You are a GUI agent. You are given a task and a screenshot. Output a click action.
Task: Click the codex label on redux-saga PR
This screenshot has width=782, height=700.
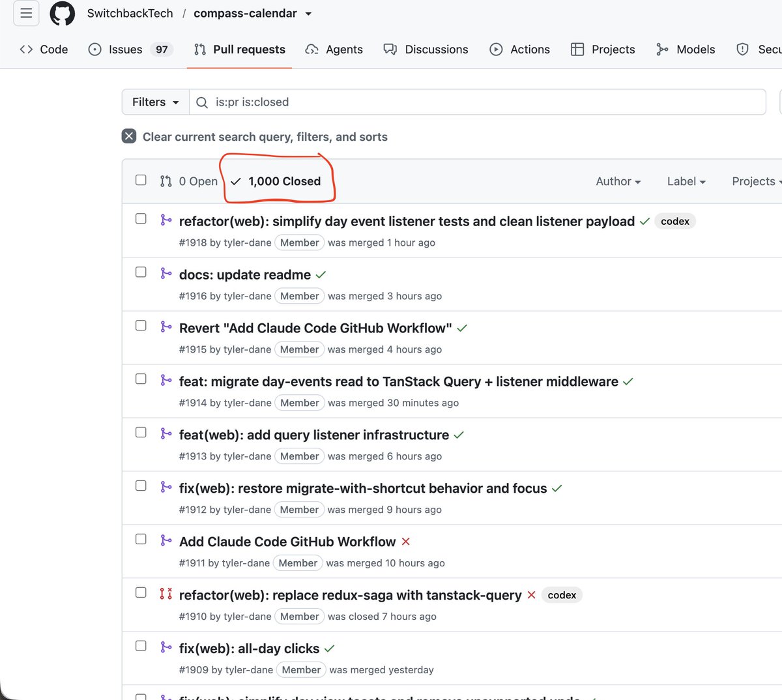point(562,595)
